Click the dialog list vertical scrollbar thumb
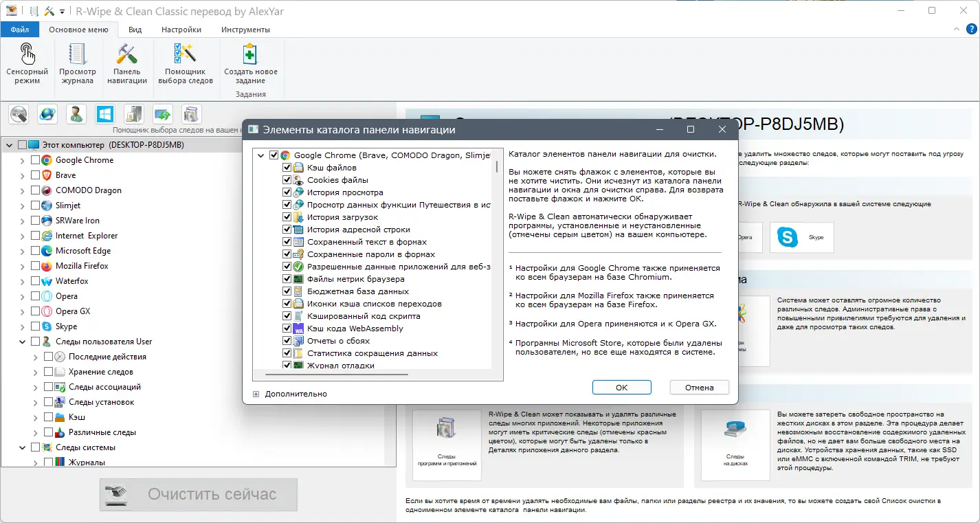Image resolution: width=980 pixels, height=523 pixels. [497, 166]
